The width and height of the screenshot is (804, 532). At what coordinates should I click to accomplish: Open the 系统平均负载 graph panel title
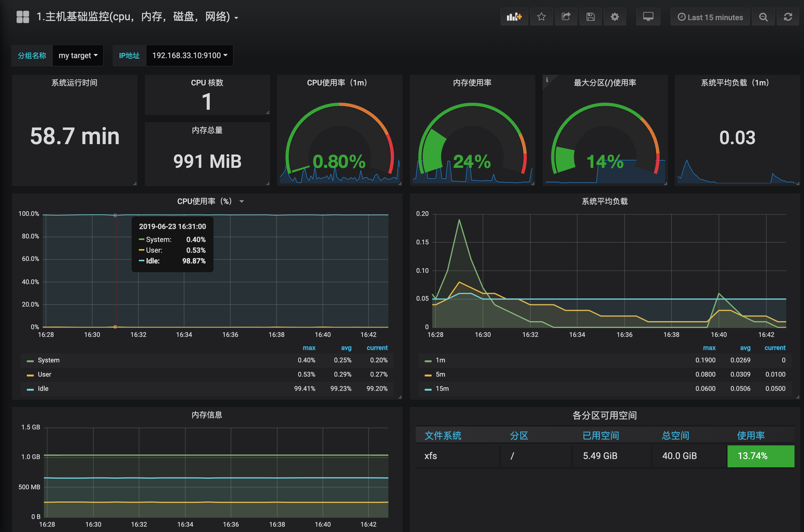(604, 202)
